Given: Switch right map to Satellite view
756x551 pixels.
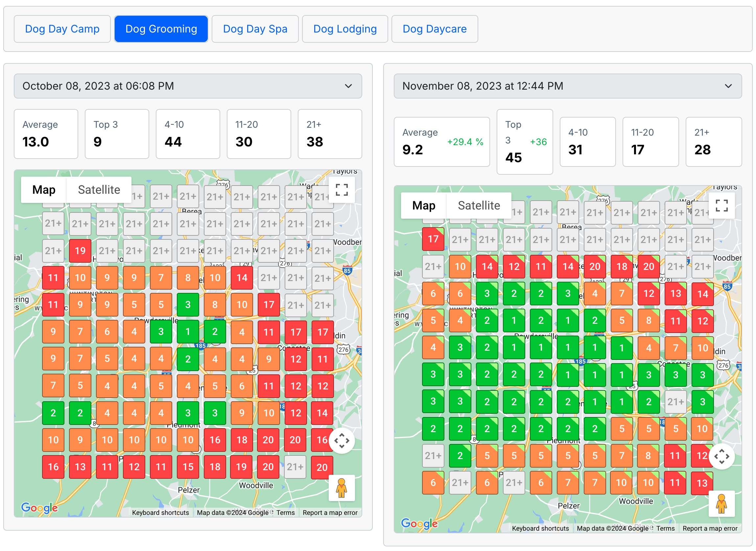Looking at the screenshot, I should pos(479,206).
